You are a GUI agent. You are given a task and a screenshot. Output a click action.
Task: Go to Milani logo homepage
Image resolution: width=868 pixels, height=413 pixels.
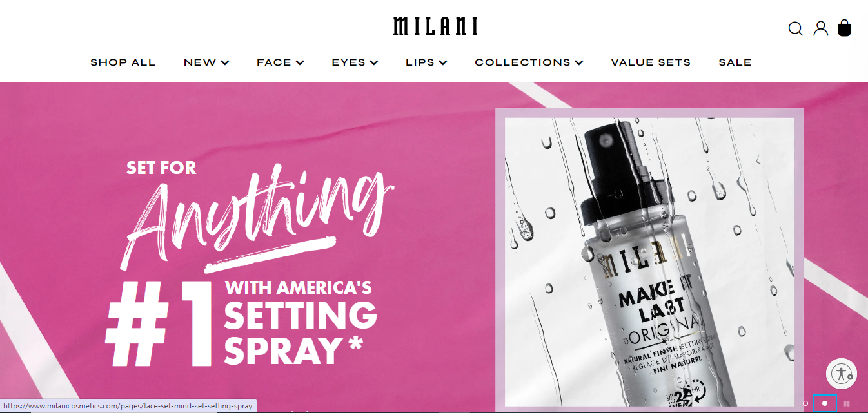[435, 26]
